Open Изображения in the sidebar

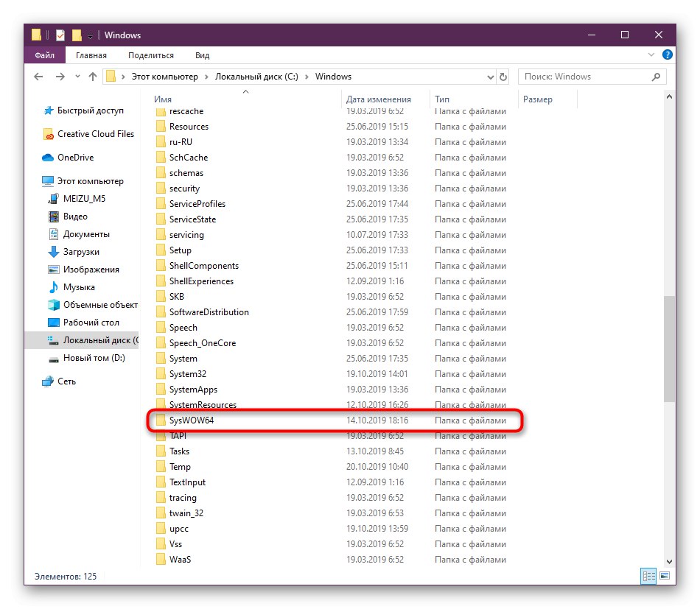[91, 270]
